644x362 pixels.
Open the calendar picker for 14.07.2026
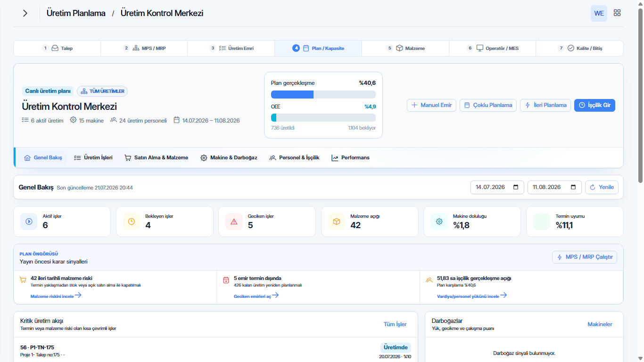pyautogui.click(x=516, y=187)
